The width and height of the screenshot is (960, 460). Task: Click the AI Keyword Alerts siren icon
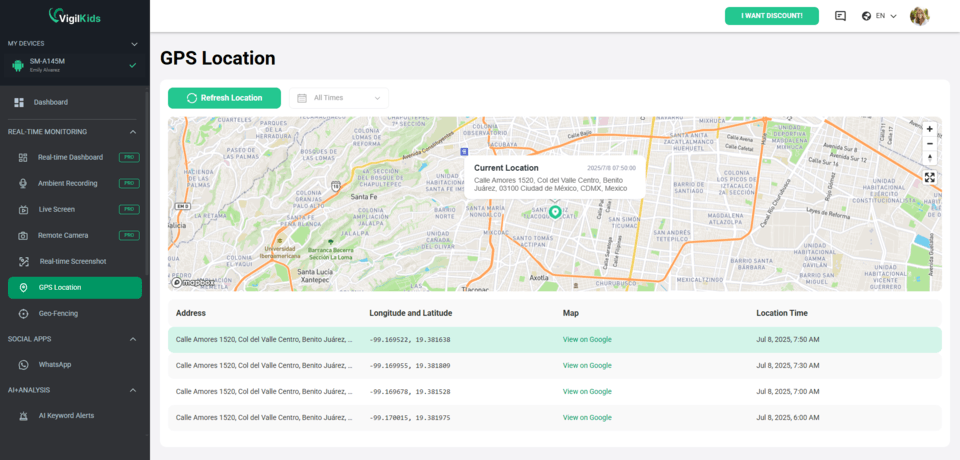click(23, 416)
